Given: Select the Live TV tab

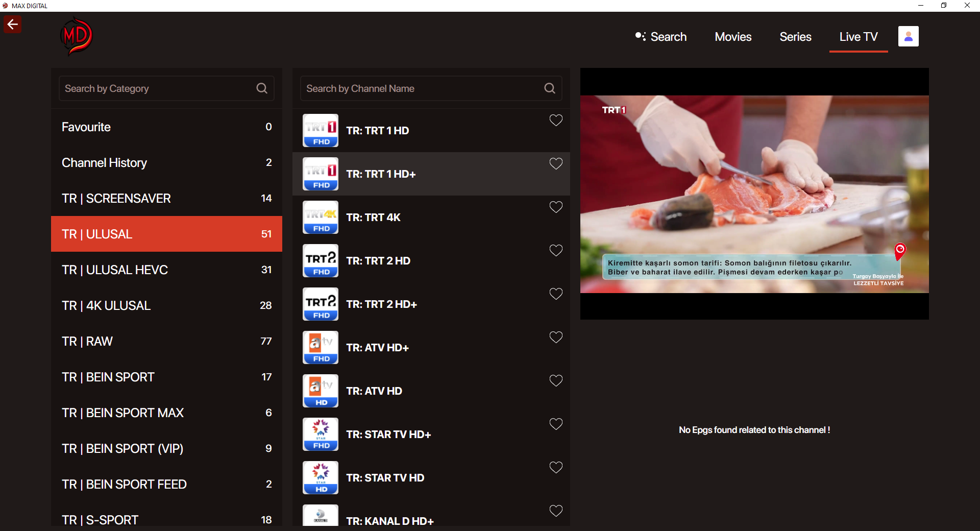Looking at the screenshot, I should pos(859,37).
